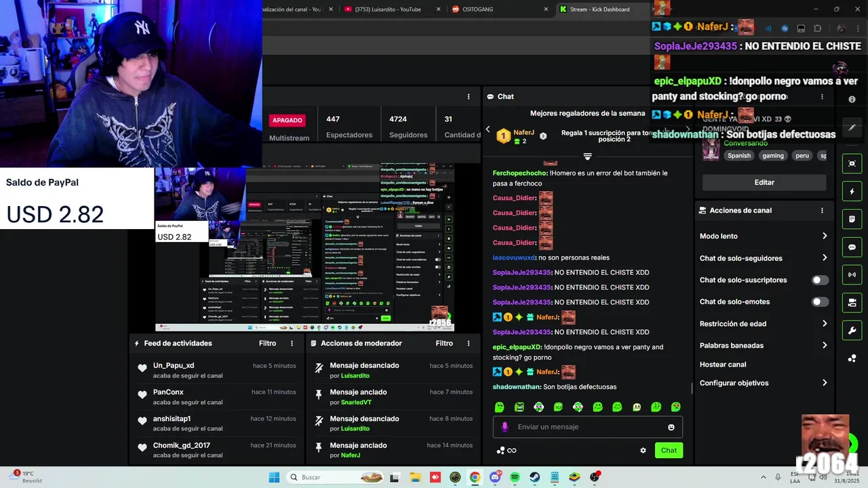Viewport: 868px width, 488px height.
Task: Click green Chat send button
Action: point(669,450)
